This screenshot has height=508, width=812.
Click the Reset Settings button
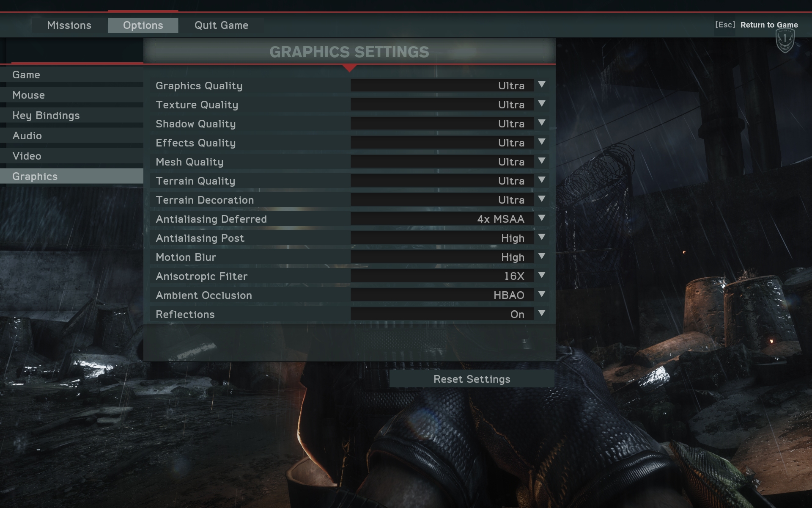[472, 379]
